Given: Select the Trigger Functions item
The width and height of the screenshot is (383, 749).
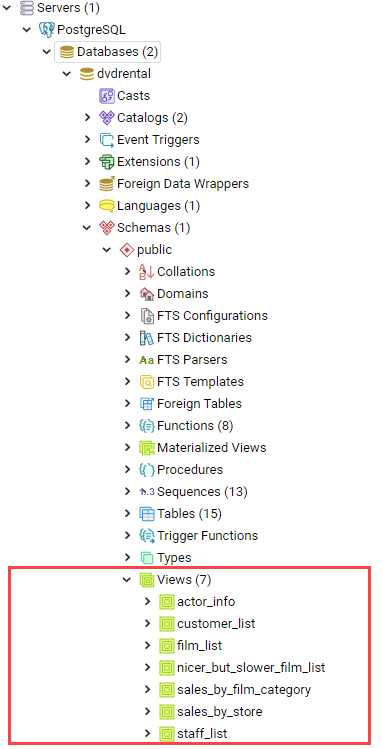Looking at the screenshot, I should 207,535.
